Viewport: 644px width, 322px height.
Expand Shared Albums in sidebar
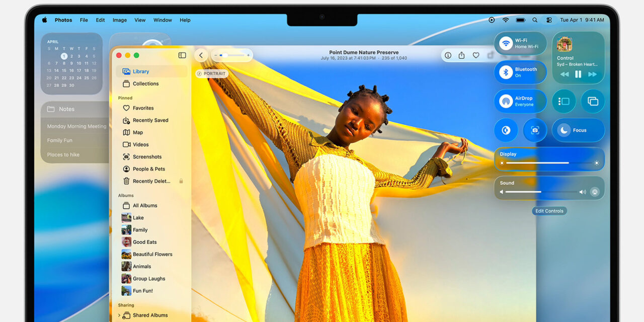coord(119,315)
